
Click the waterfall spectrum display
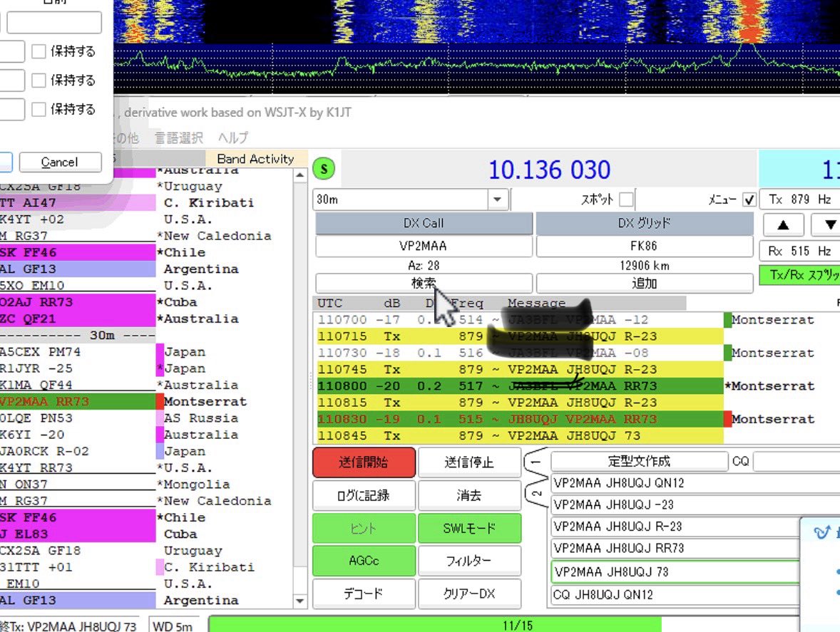[x=477, y=21]
